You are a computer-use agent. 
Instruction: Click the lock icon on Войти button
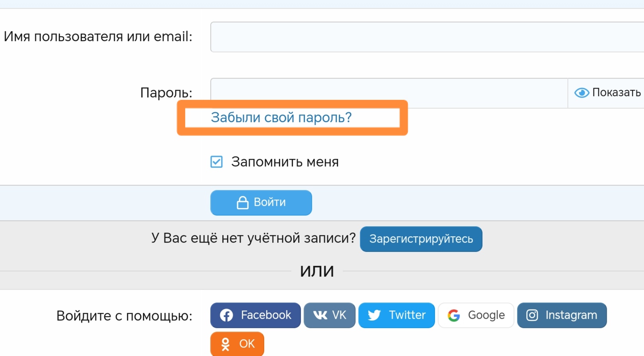(243, 203)
